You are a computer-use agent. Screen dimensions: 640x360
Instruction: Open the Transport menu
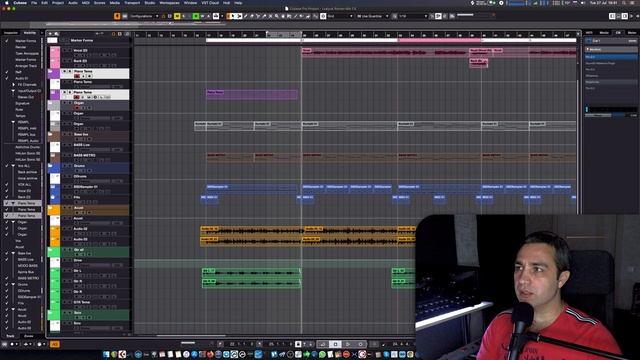(132, 2)
